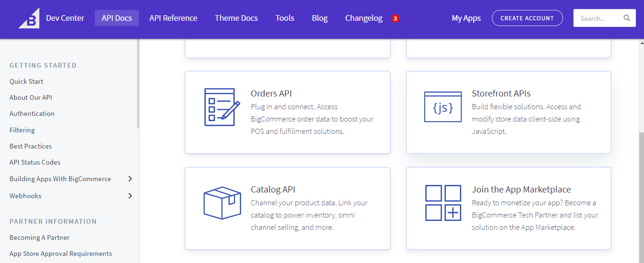Click the BigCommerce logo icon
The height and width of the screenshot is (263, 644).
29,18
